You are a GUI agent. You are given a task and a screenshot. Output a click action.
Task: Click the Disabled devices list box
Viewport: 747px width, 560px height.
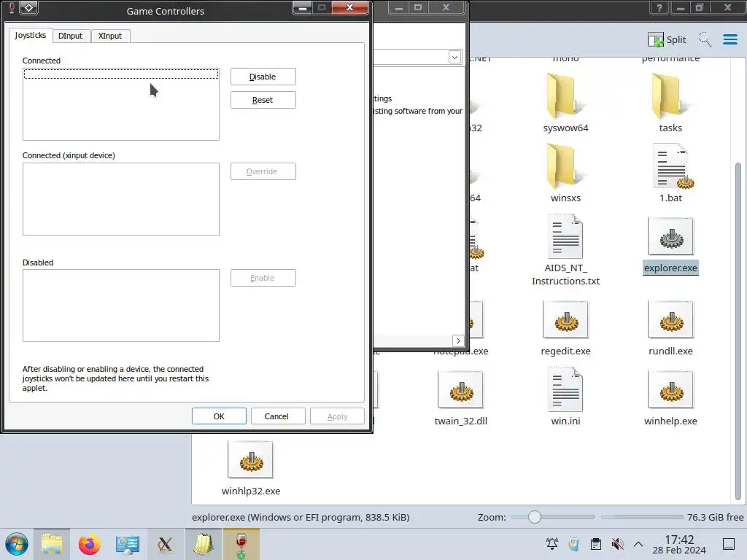tap(121, 306)
